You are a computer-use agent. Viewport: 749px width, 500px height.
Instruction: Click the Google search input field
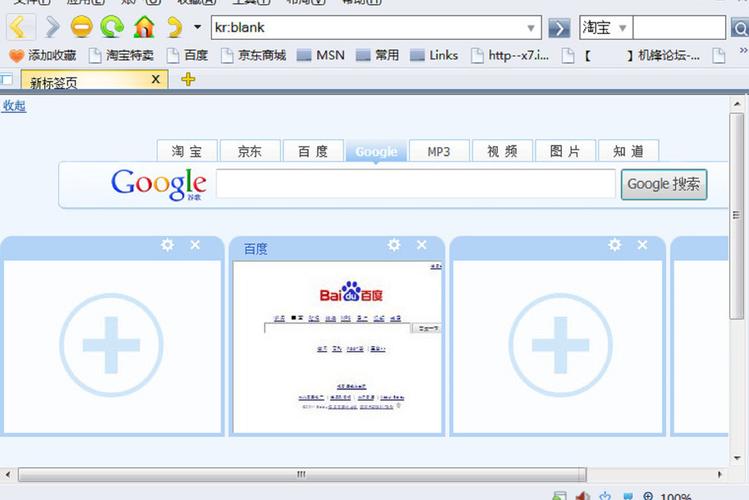click(x=415, y=184)
